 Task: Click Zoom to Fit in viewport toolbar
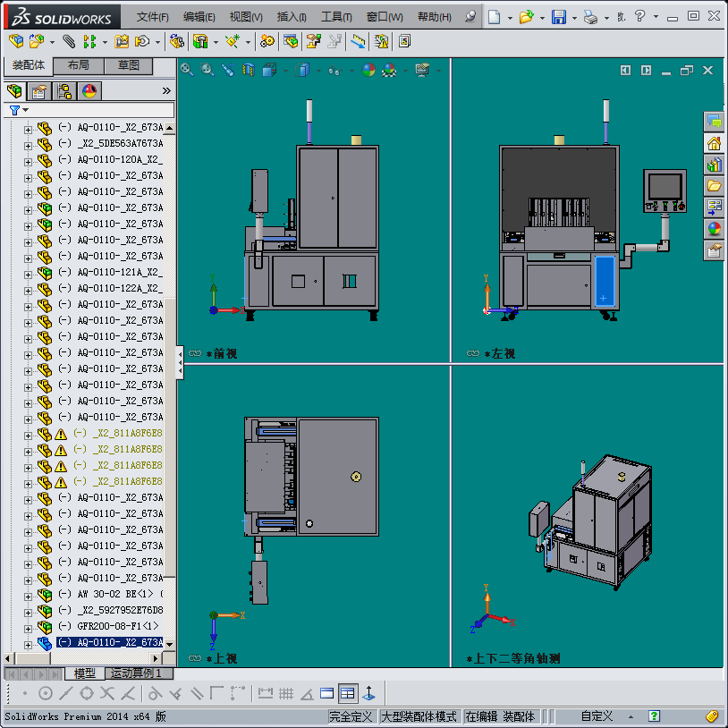tap(187, 70)
